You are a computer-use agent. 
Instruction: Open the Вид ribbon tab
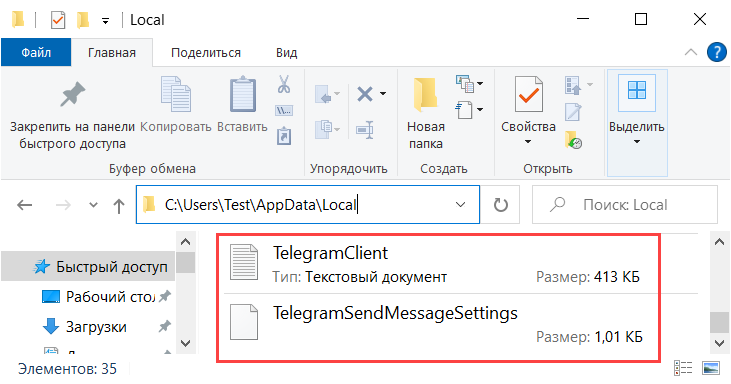point(286,52)
